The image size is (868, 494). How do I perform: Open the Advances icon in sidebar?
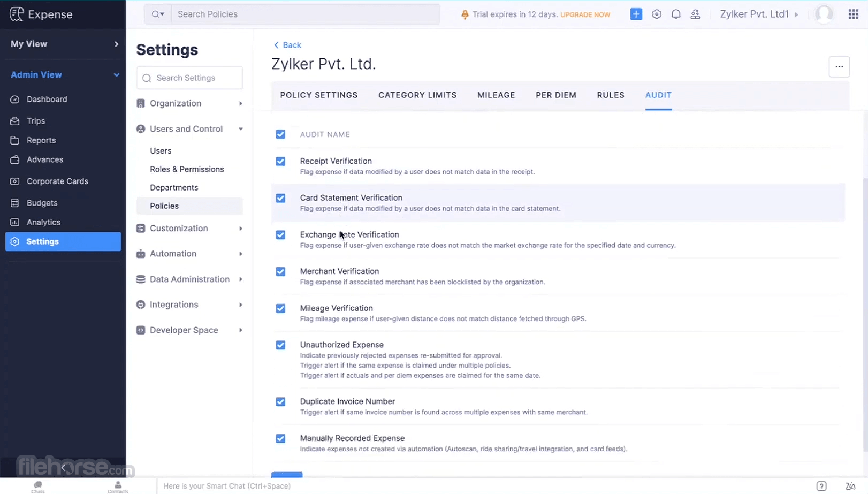(x=15, y=159)
